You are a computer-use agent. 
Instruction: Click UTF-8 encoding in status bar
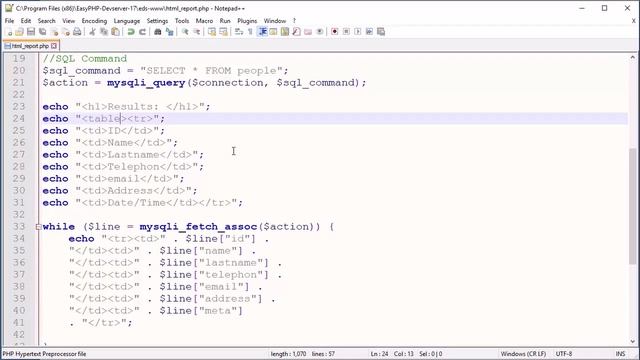tap(564, 354)
